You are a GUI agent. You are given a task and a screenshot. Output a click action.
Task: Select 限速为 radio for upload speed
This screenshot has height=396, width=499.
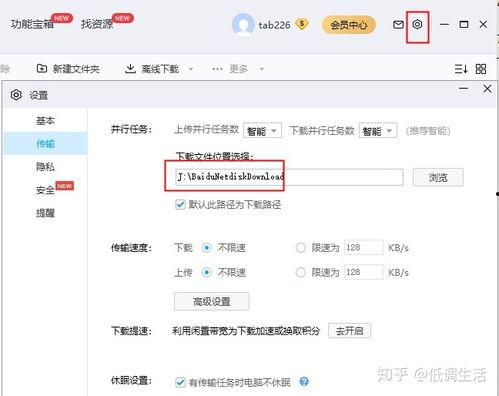300,272
